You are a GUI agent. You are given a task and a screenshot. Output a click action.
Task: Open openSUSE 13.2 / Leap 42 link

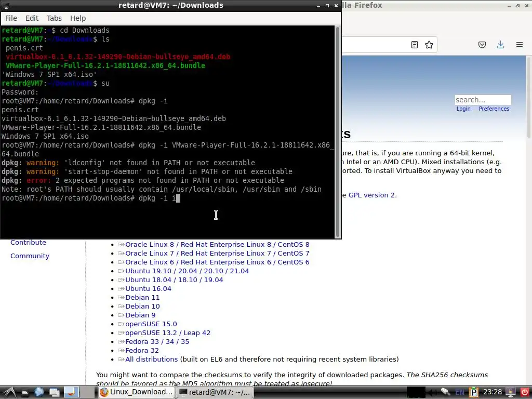tap(168, 332)
